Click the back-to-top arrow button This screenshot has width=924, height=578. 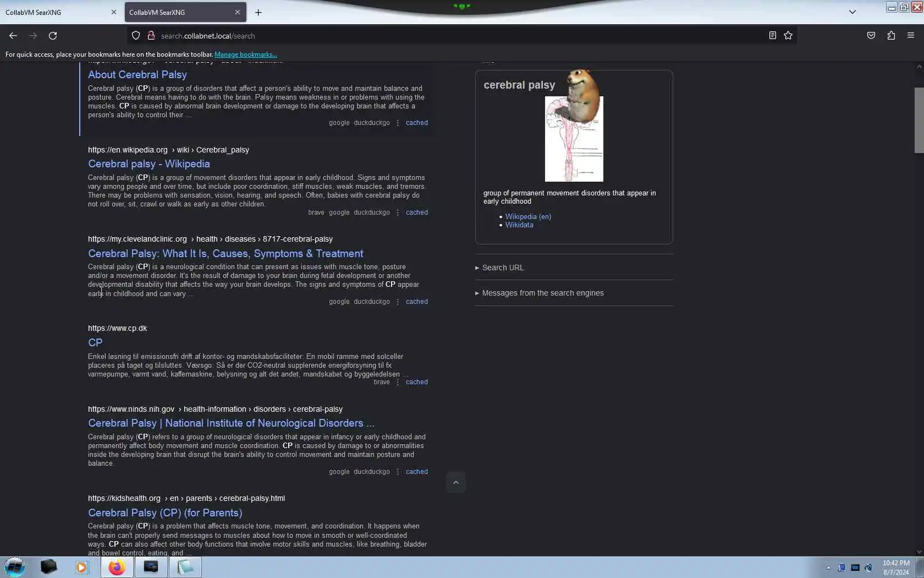click(455, 482)
